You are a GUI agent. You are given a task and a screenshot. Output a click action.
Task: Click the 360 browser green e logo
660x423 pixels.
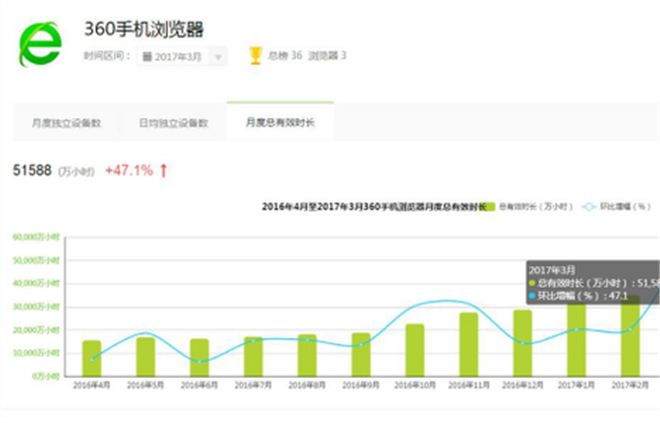tap(40, 44)
